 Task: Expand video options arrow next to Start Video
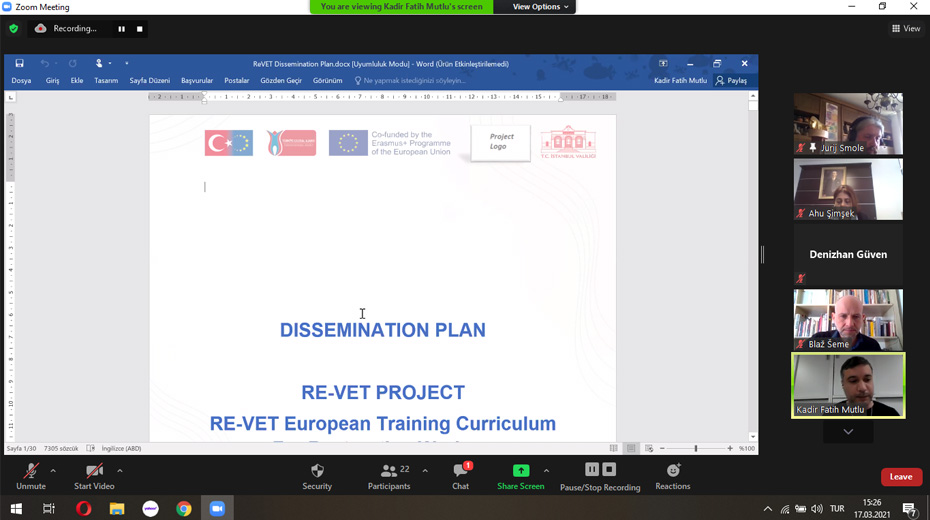click(120, 470)
